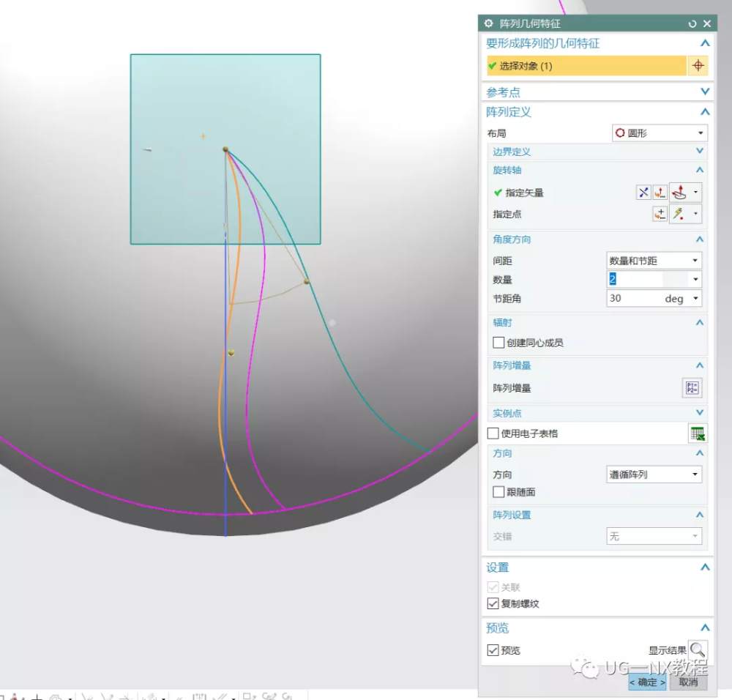Open the point dialog icon
The width and height of the screenshot is (732, 700).
coord(660,214)
